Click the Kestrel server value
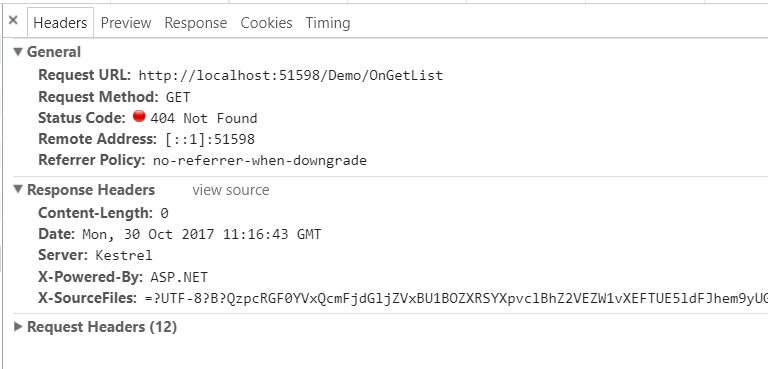The width and height of the screenshot is (768, 369). tap(123, 255)
